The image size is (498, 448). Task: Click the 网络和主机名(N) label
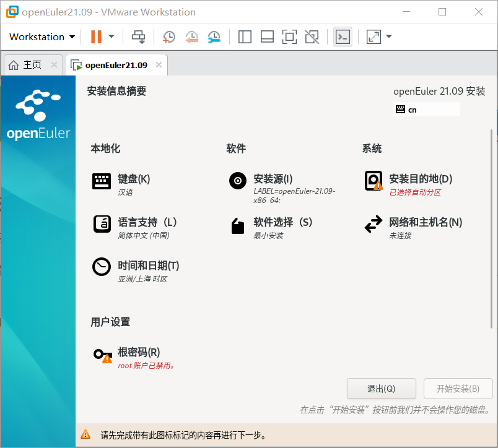[x=426, y=222]
